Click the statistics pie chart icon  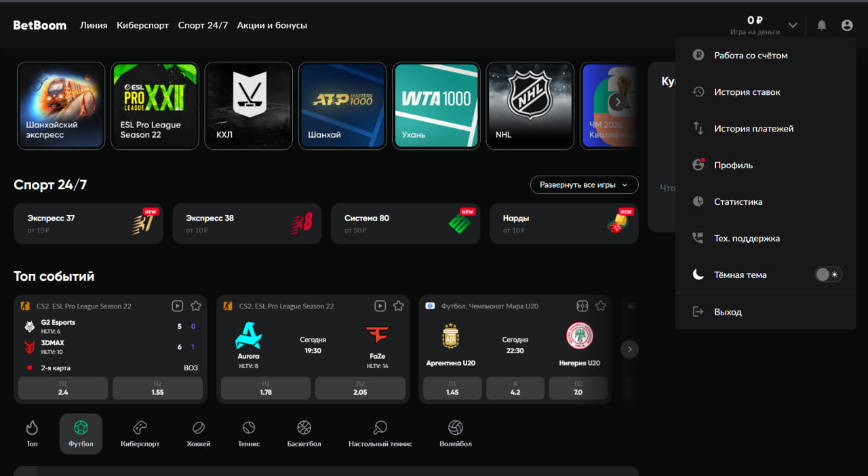[698, 201]
